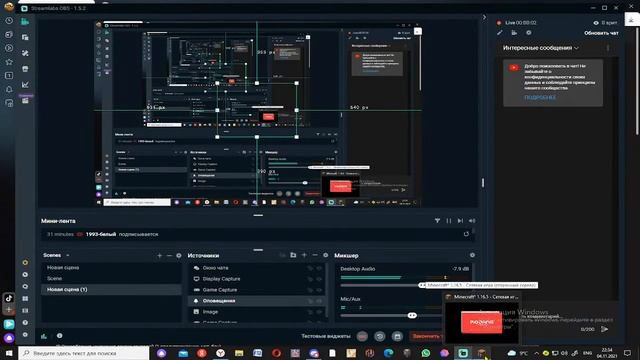Click the Обновить чат button
640x360 pixels.
(x=601, y=33)
